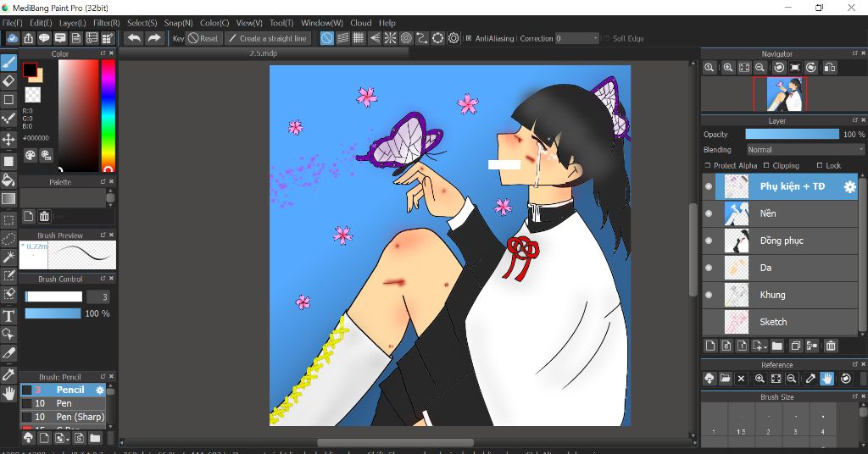Viewport: 868px width, 454px height.
Task: Open the cloud save icon in toolbar
Action: pyautogui.click(x=12, y=38)
